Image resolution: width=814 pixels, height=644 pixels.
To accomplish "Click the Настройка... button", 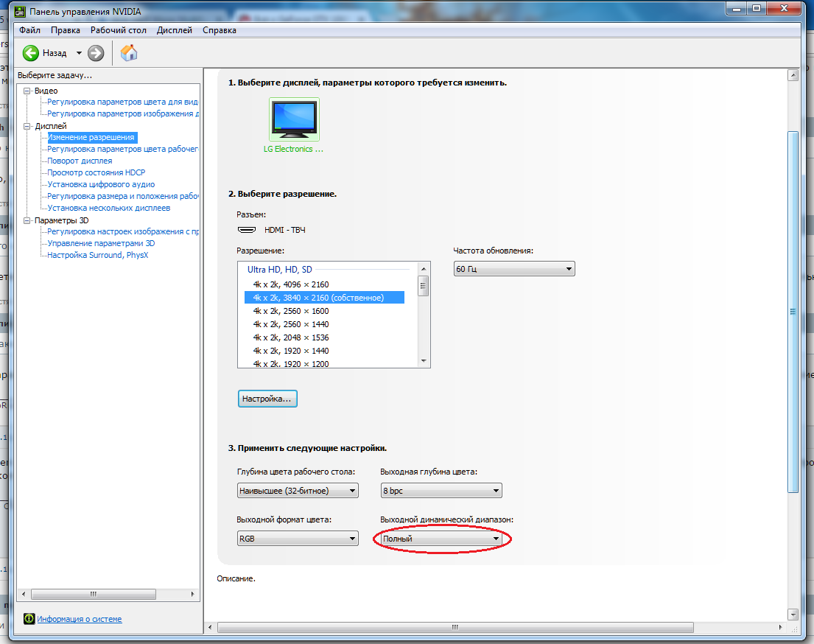I will tap(267, 399).
